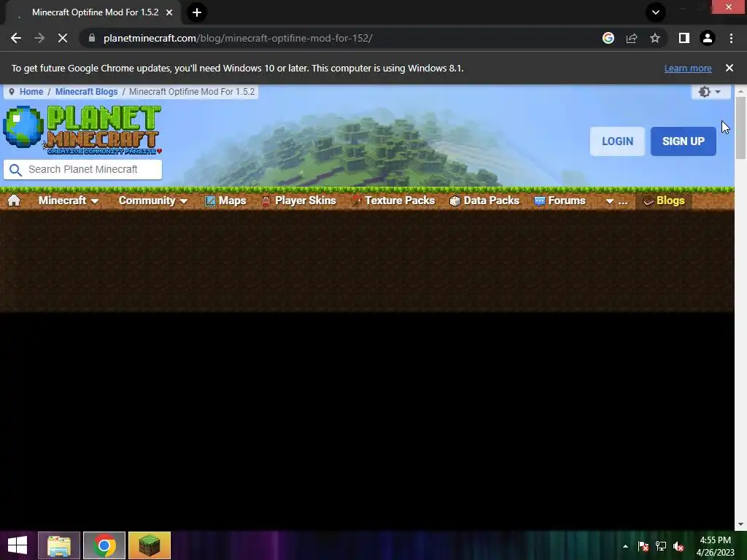
Task: Show hidden system tray icons
Action: 625,546
